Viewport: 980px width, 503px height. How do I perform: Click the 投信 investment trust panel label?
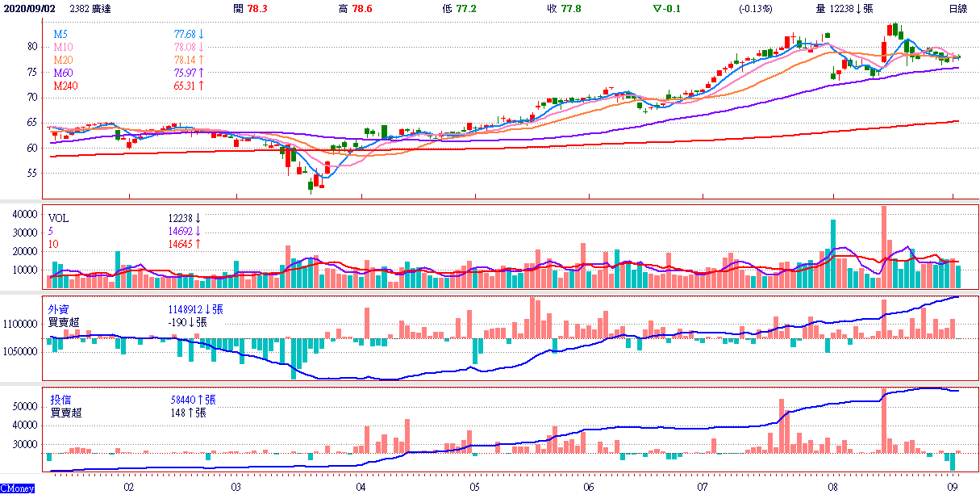61,400
